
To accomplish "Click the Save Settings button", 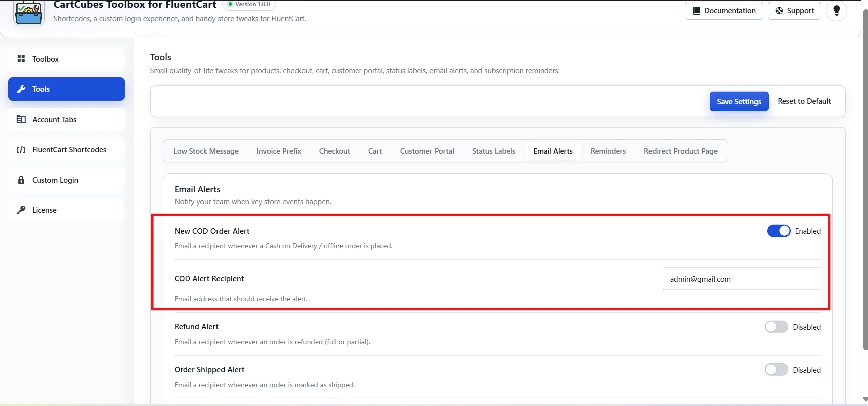I will (739, 102).
